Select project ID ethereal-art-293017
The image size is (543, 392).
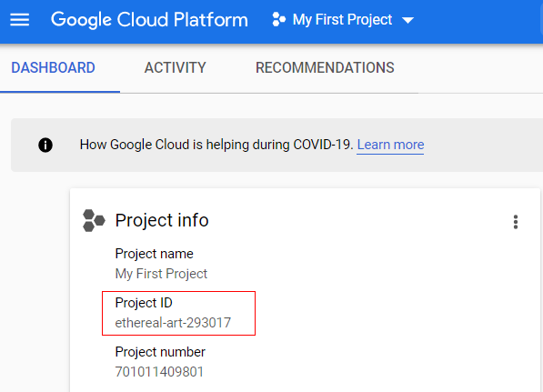pyautogui.click(x=173, y=323)
